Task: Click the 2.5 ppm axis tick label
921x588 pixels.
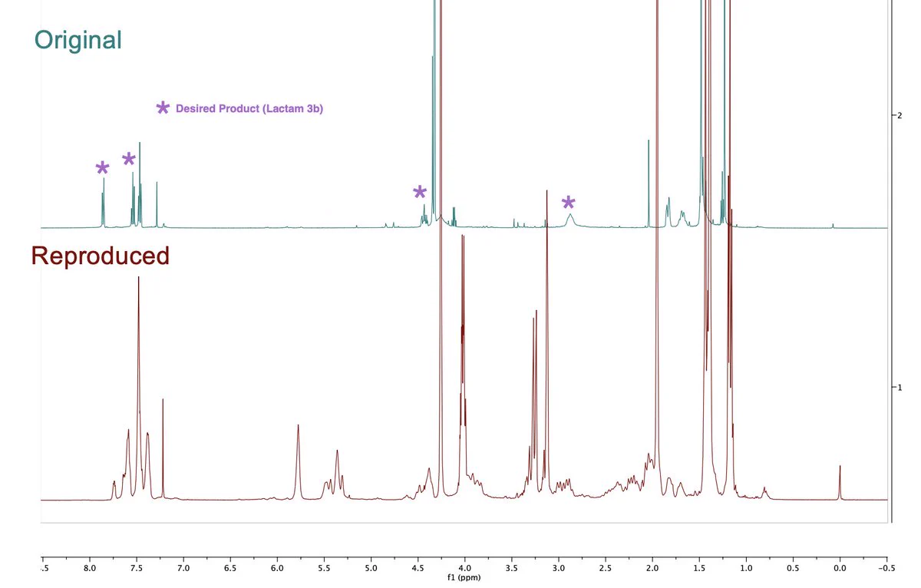Action: (605, 569)
